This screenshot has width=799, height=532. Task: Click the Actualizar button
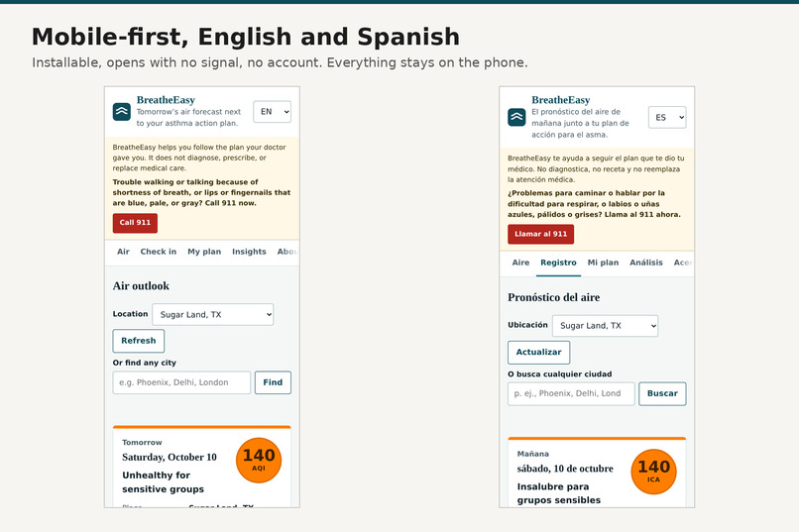pos(538,353)
